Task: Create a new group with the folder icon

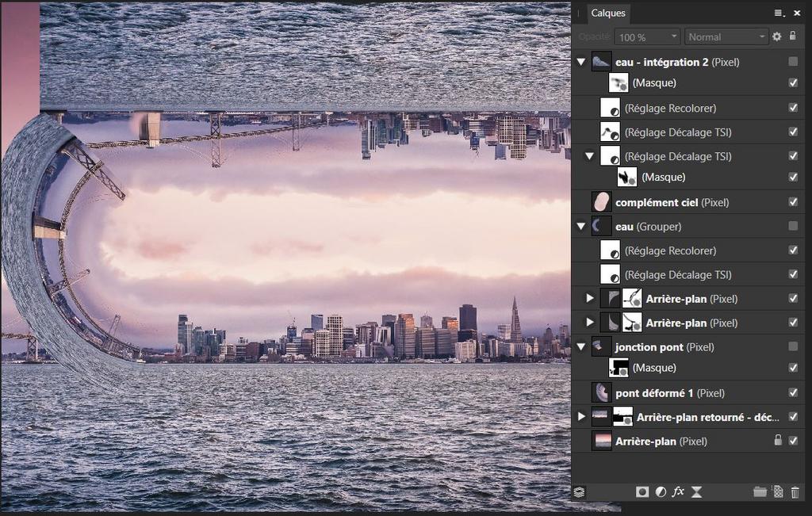Action: (x=760, y=491)
